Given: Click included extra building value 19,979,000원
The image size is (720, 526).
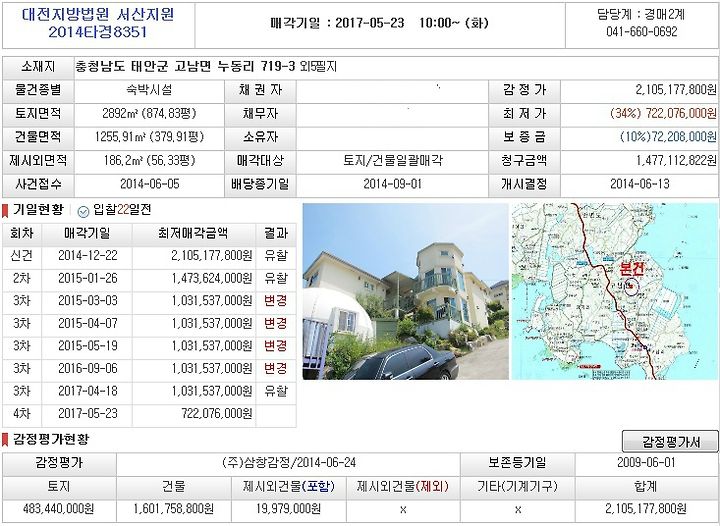Looking at the screenshot, I should coord(288,509).
